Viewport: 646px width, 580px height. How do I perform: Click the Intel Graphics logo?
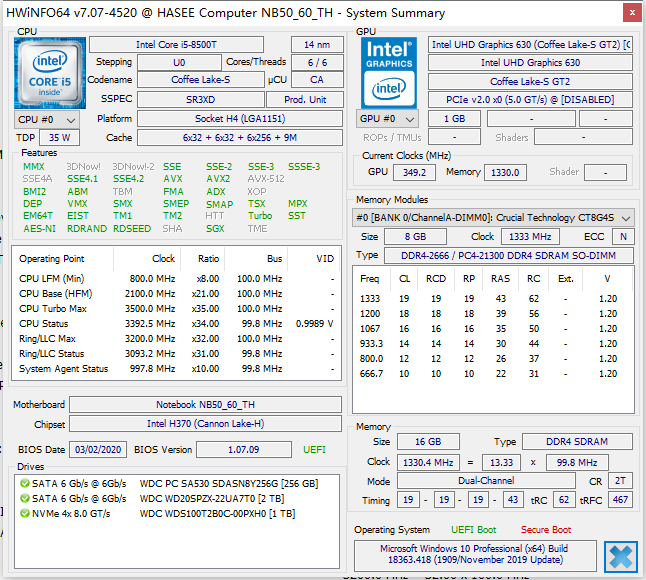[x=389, y=73]
